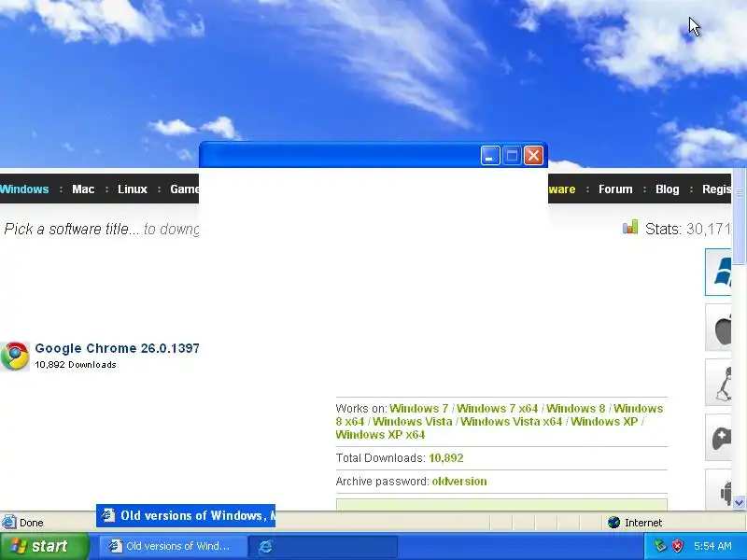
Task: Select the archive password oldversion text
Action: (x=459, y=482)
